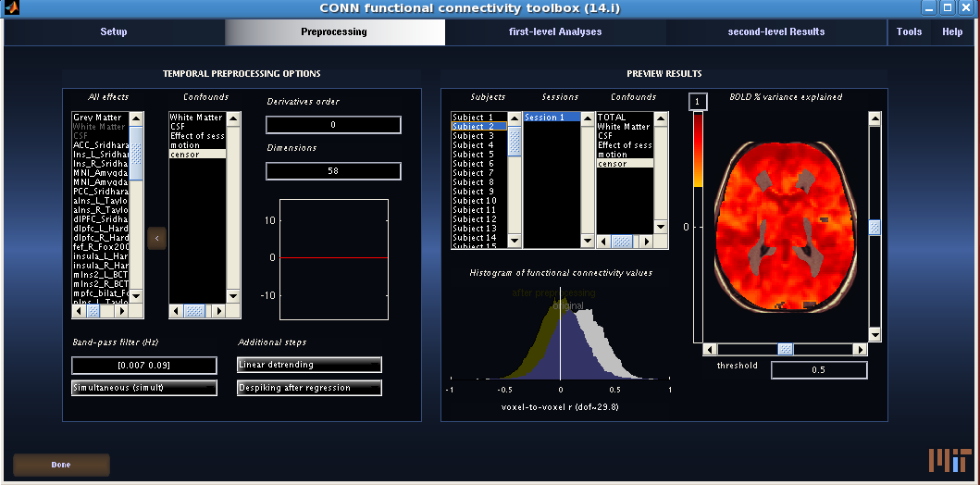The height and width of the screenshot is (485, 980).
Task: Open the Linear detrending dropdown
Action: point(309,365)
